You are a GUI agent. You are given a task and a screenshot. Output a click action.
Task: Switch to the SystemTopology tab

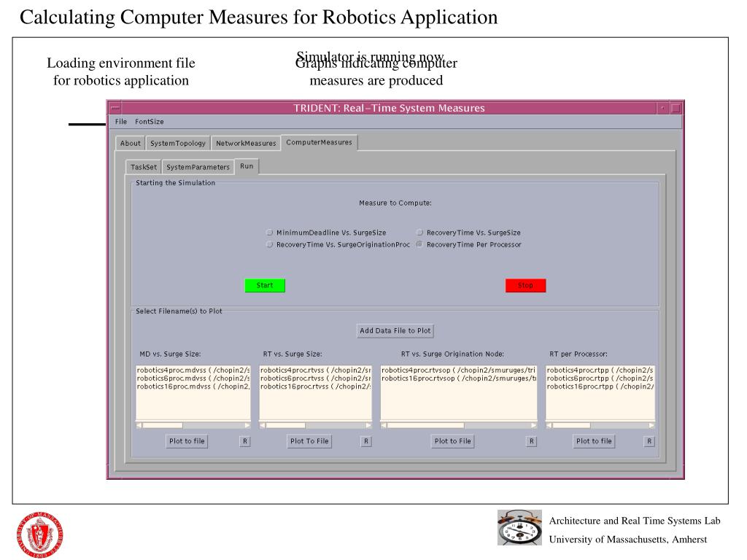click(178, 144)
